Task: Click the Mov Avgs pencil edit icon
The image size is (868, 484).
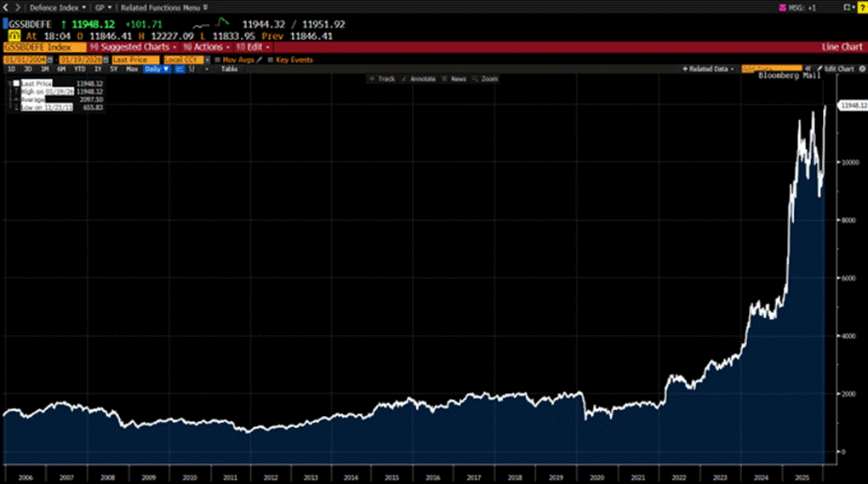Action: pos(258,60)
